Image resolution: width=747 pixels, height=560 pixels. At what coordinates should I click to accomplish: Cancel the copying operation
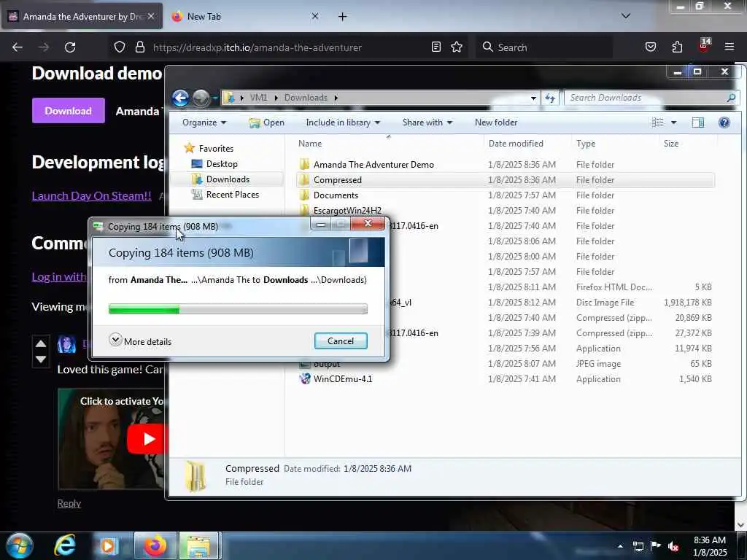pyautogui.click(x=341, y=341)
